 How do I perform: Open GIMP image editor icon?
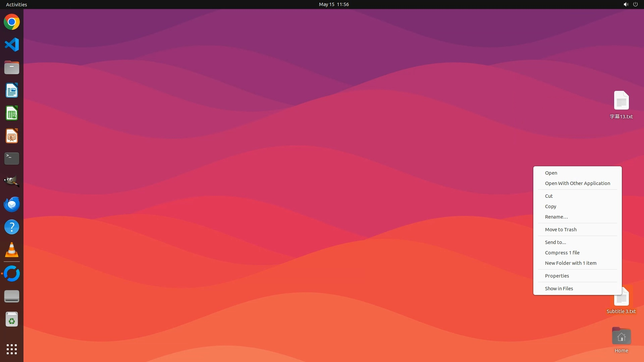point(12,181)
